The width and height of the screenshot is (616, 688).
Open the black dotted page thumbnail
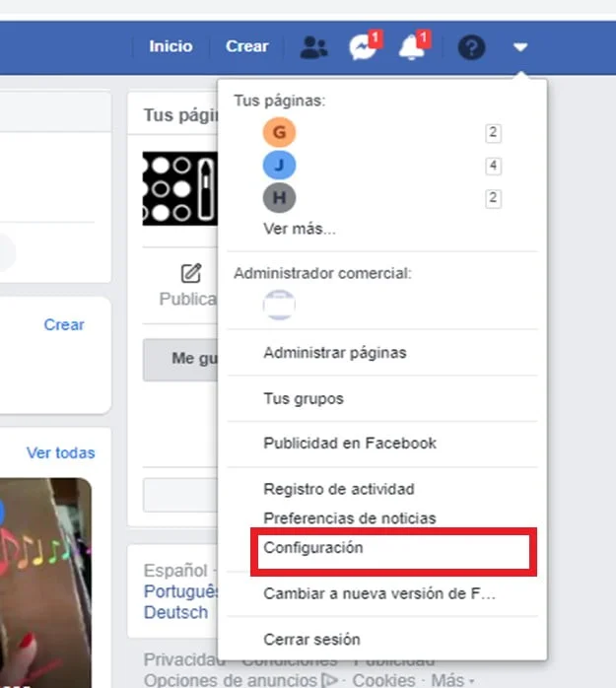tap(180, 188)
